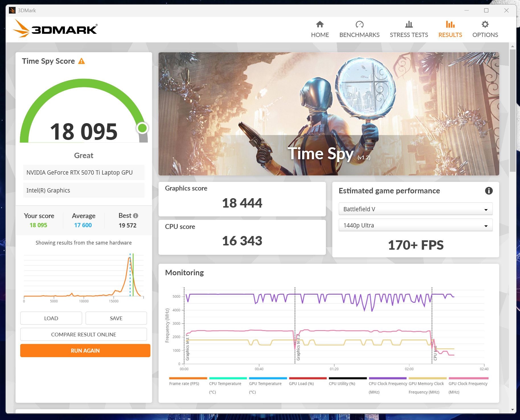Select the RESULTS label
The image size is (520, 420).
coord(450,35)
